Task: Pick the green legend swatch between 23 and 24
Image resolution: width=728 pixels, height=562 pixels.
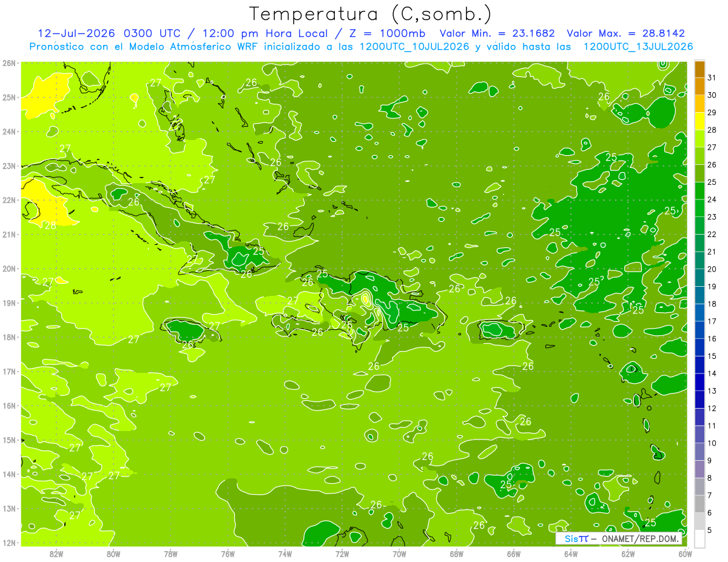Action: 699,209
